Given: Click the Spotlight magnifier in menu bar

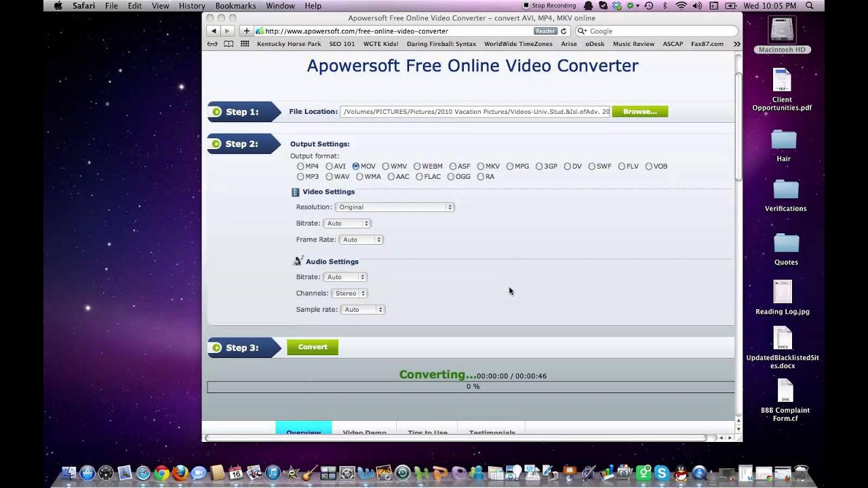Looking at the screenshot, I should tap(809, 5).
